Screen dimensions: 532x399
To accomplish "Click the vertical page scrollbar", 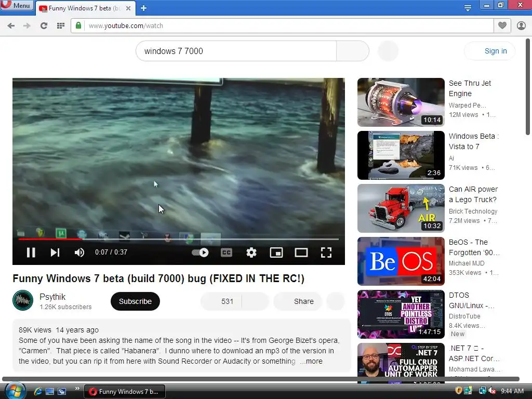I will click(x=528, y=87).
